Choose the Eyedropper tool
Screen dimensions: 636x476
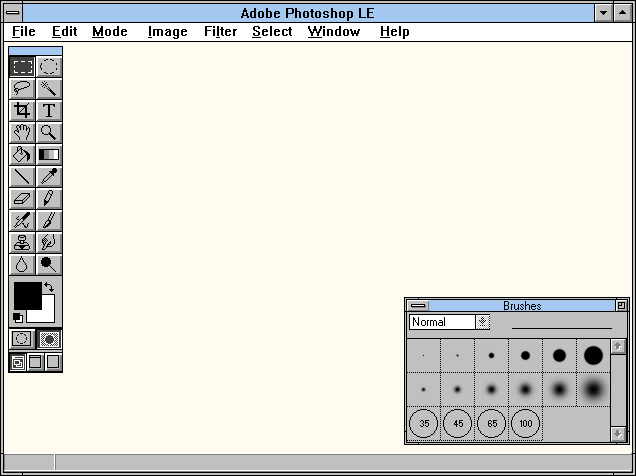(48, 176)
